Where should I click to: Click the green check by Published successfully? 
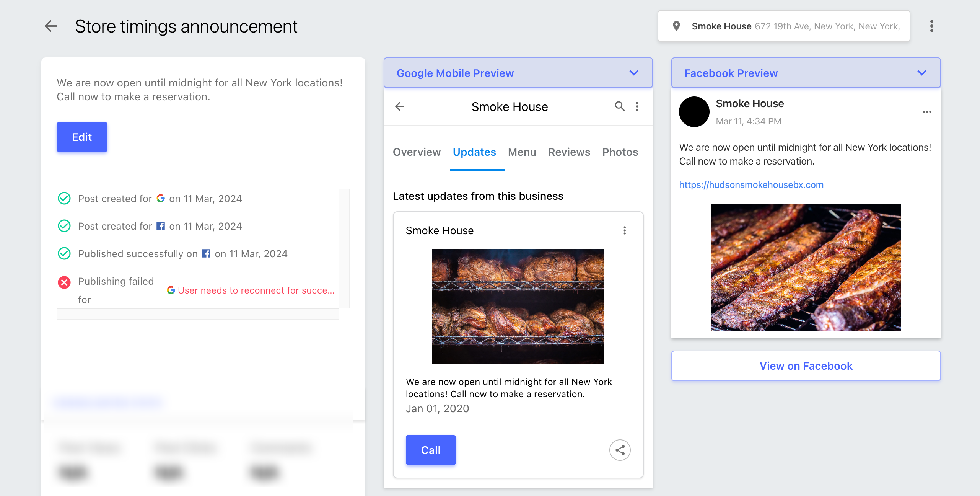[x=64, y=253]
